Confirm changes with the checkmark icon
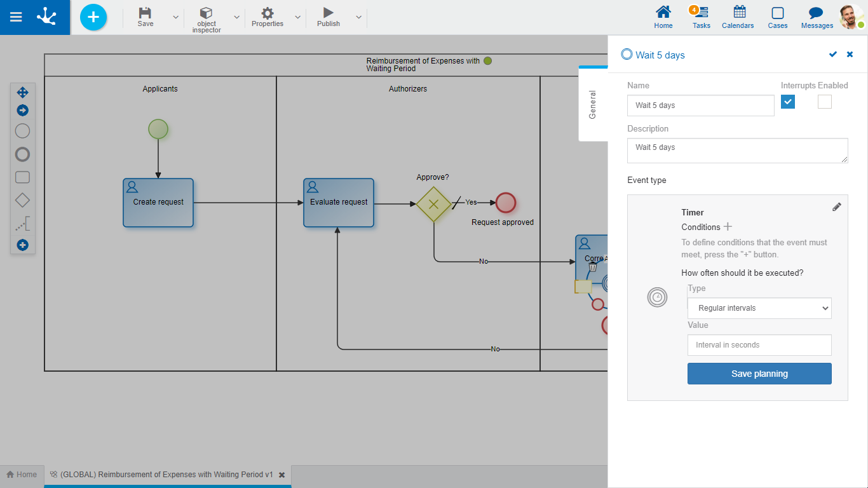The width and height of the screenshot is (868, 488). pos(833,55)
